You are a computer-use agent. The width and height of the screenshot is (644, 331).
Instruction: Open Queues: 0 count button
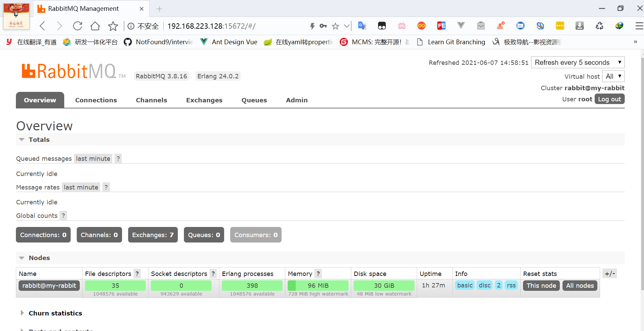pos(204,235)
